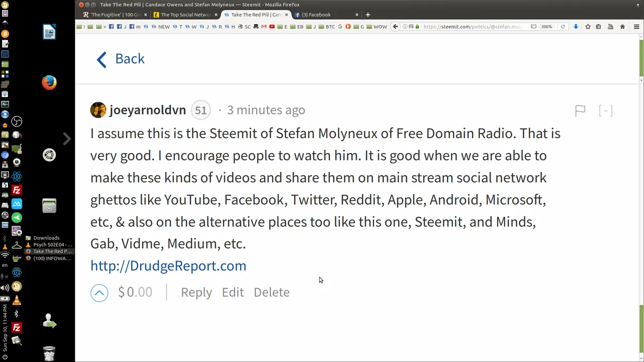644x362 pixels.
Task: Open the power button in panel
Action: point(5,357)
